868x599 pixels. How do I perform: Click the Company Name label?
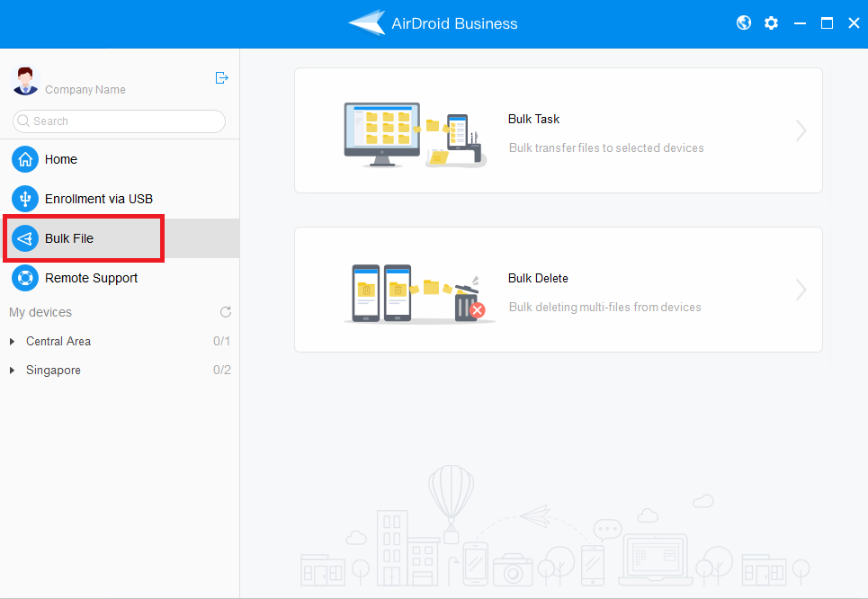tap(85, 90)
